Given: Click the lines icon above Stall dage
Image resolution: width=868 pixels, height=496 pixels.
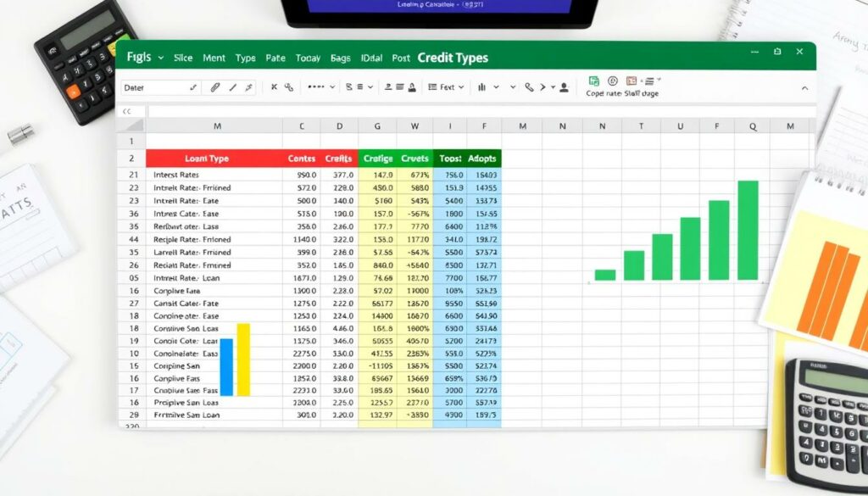Looking at the screenshot, I should tap(649, 81).
